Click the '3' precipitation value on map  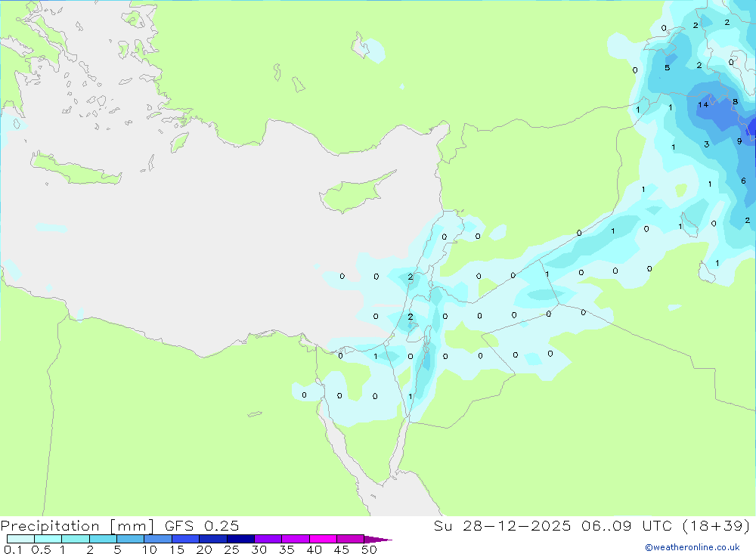coord(706,144)
